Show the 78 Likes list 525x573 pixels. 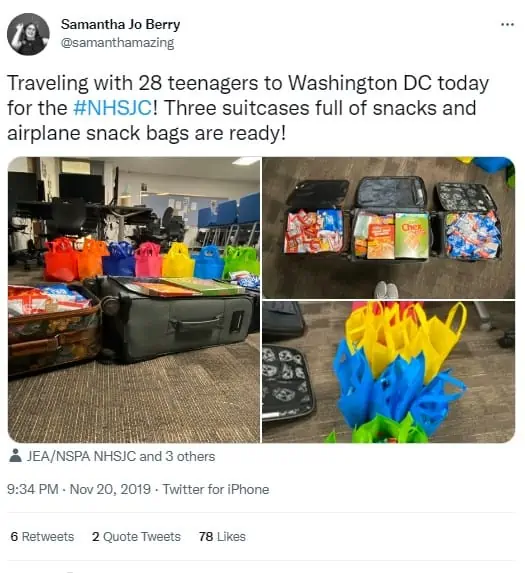point(222,536)
